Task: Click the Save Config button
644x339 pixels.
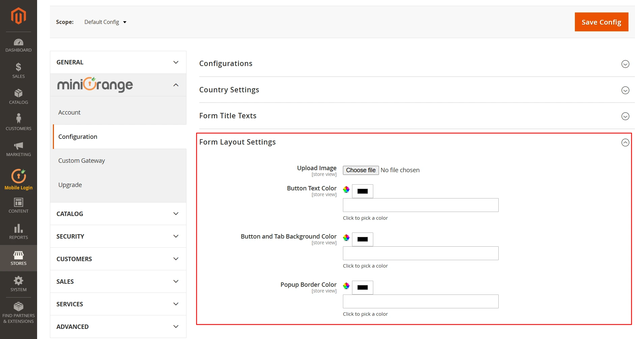Action: click(x=601, y=22)
